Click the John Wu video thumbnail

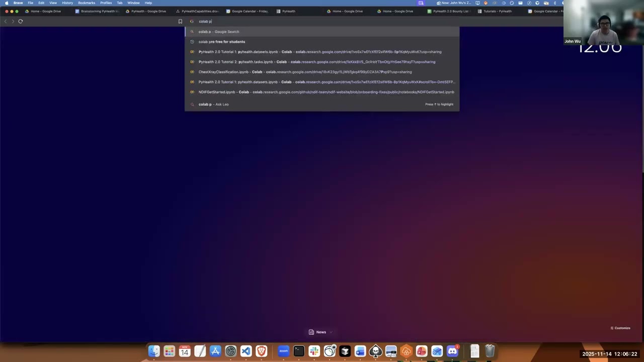click(603, 23)
